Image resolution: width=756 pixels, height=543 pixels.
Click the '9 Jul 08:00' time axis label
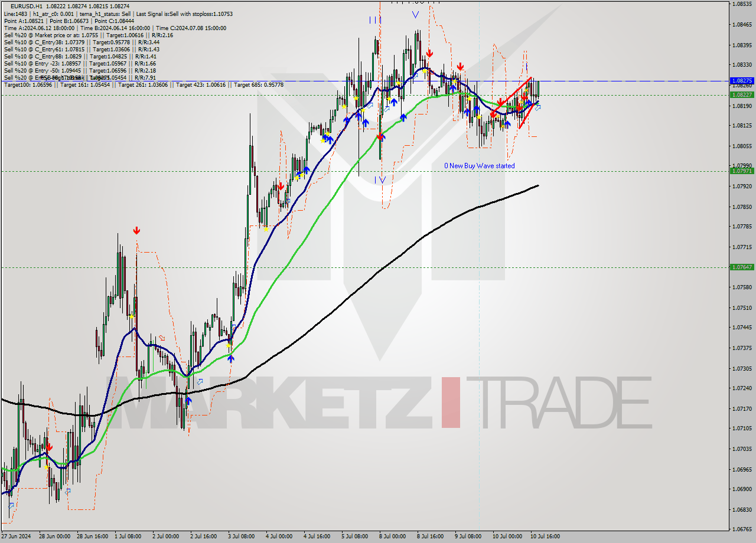[x=468, y=537]
